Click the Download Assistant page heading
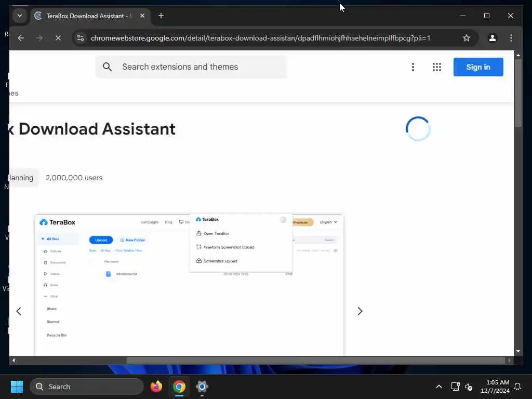Image resolution: width=532 pixels, height=399 pixels. [x=92, y=129]
